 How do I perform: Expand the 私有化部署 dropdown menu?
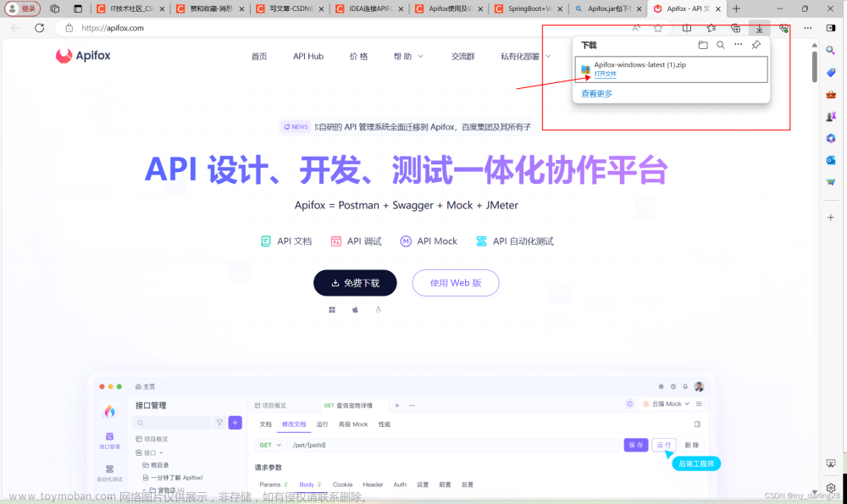(526, 56)
